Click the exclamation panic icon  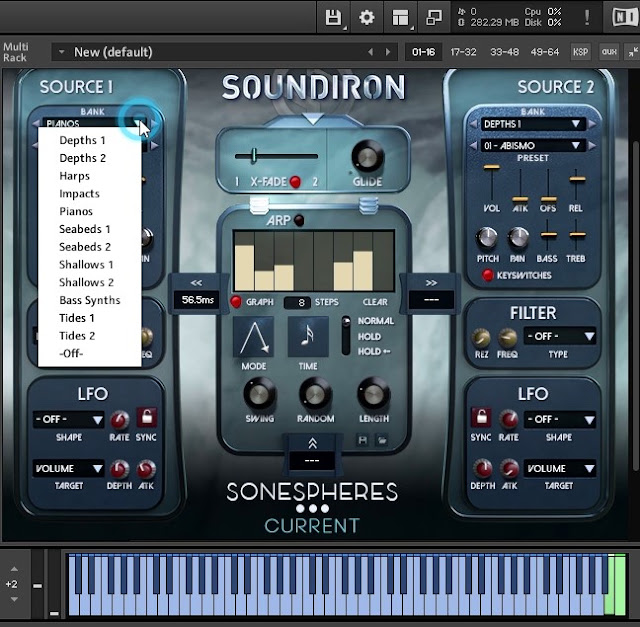point(587,18)
